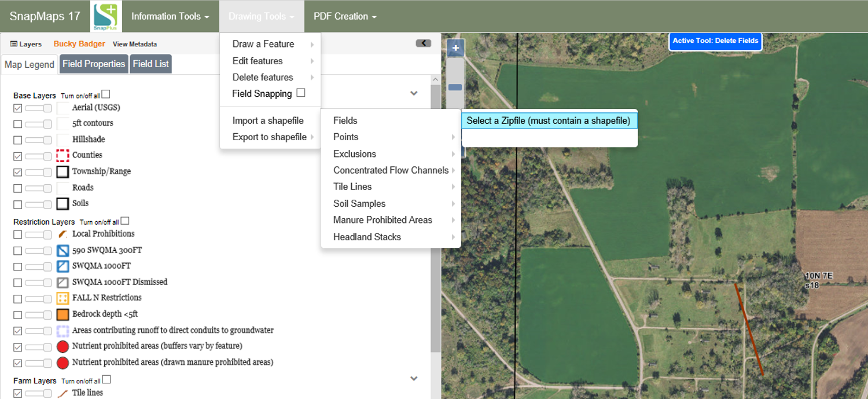Enable the Soils layer checkbox

[x=17, y=204]
